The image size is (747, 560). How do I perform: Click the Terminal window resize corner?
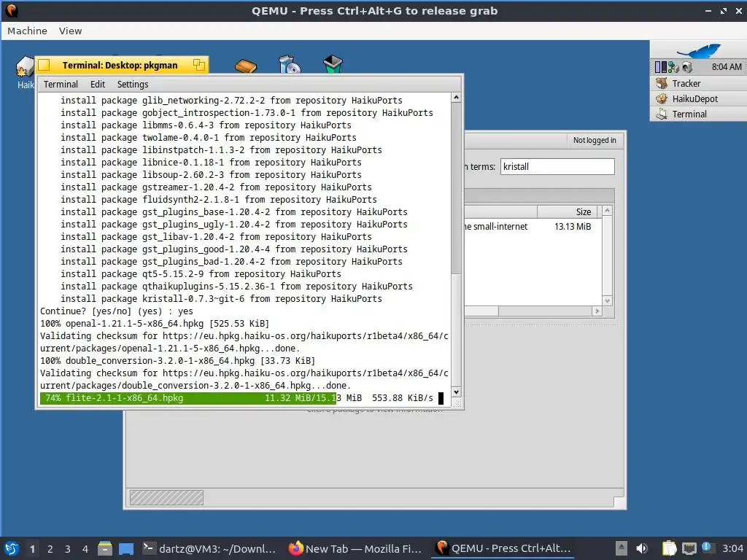coord(457,403)
